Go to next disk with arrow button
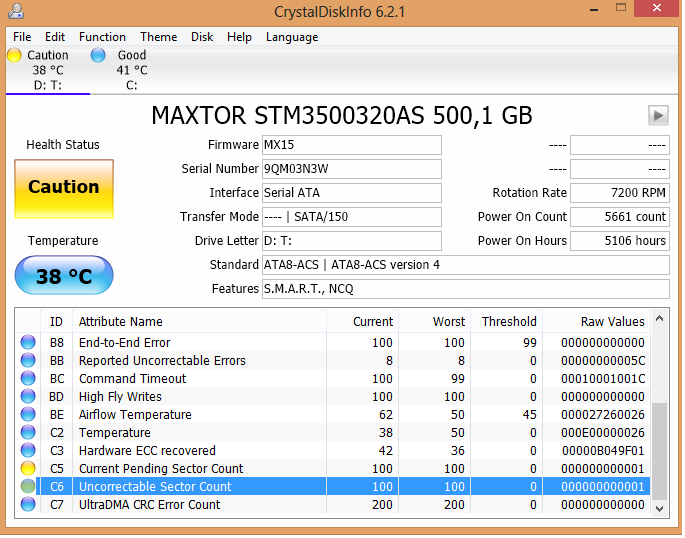 click(x=658, y=116)
